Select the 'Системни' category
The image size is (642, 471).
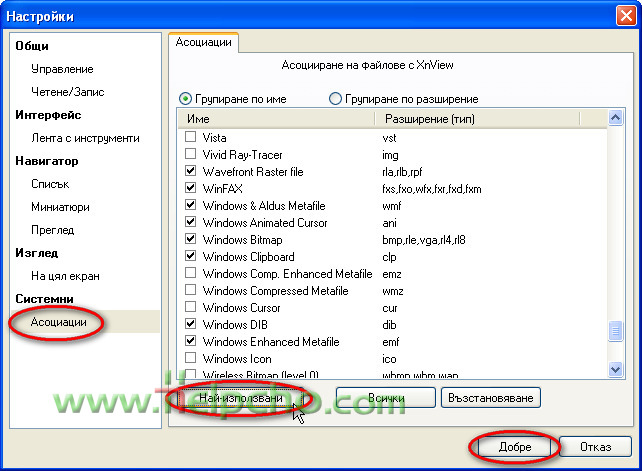coord(44,299)
